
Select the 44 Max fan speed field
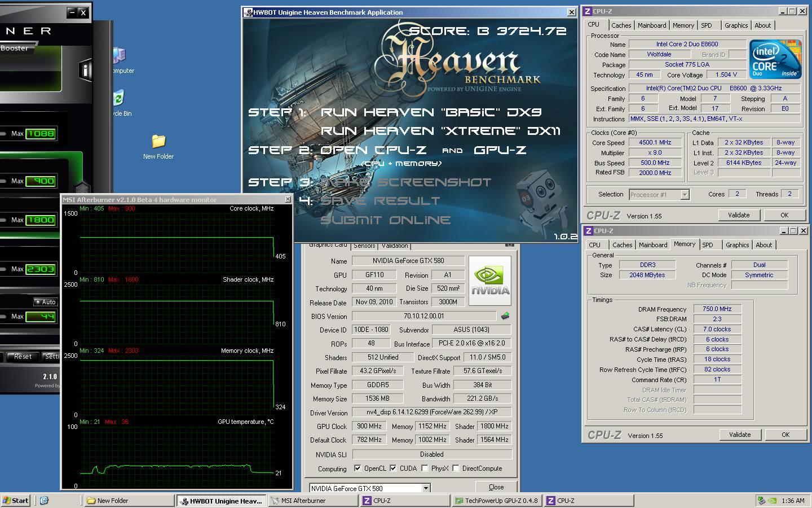(x=41, y=317)
